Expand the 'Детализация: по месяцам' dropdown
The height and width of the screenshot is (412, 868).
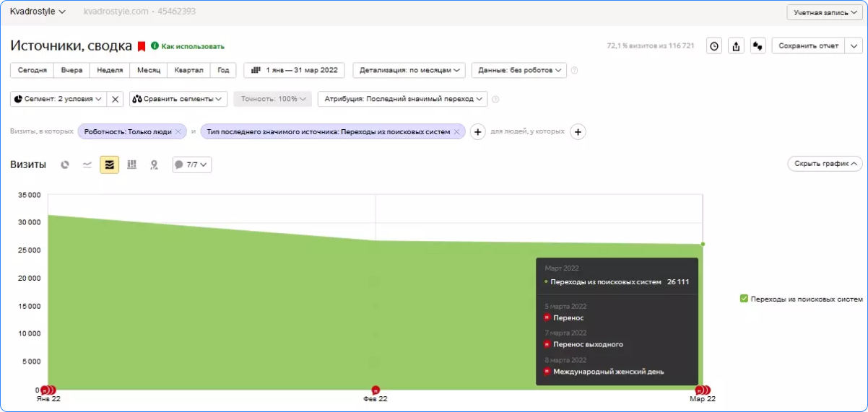click(409, 70)
